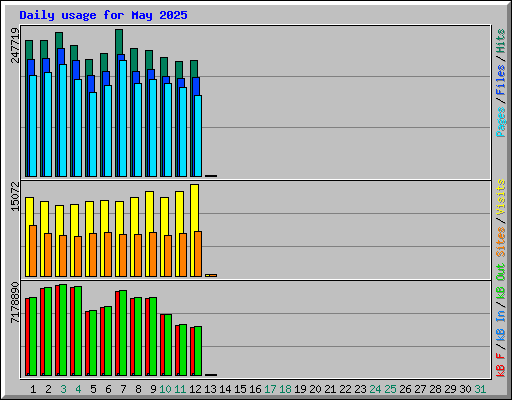Click the kB In legend label

500,325
